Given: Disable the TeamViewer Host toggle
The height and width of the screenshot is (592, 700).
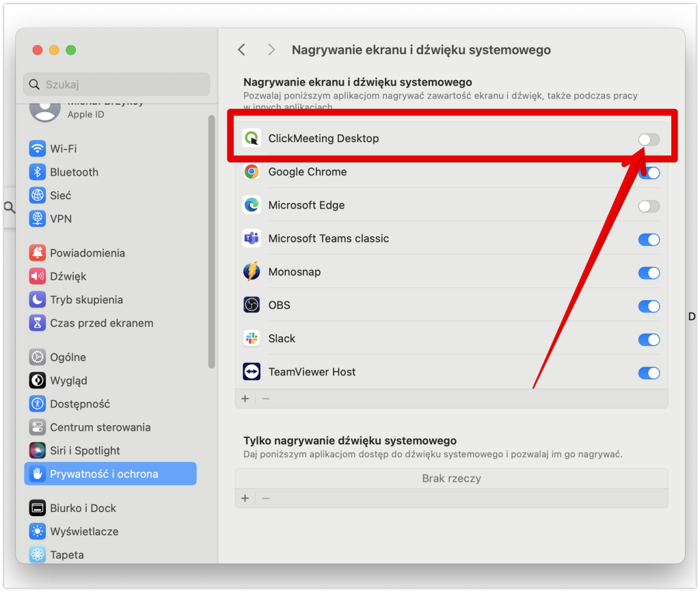Looking at the screenshot, I should pyautogui.click(x=649, y=373).
